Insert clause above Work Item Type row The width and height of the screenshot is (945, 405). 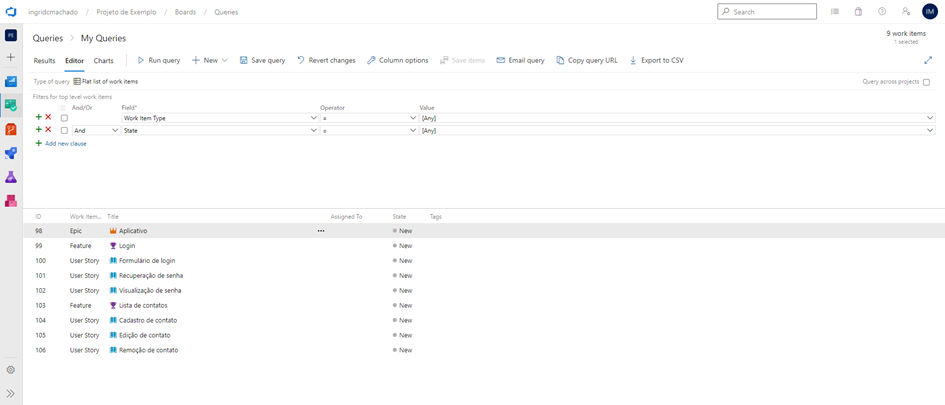click(39, 118)
